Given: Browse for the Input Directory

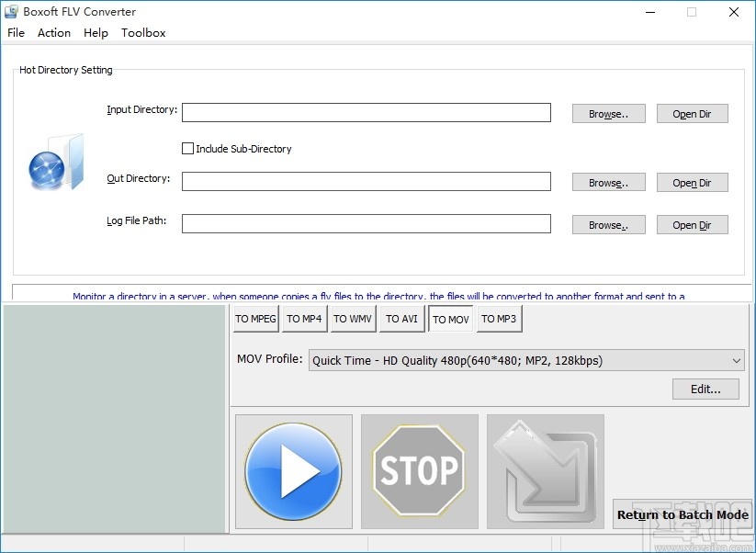Looking at the screenshot, I should coord(608,113).
